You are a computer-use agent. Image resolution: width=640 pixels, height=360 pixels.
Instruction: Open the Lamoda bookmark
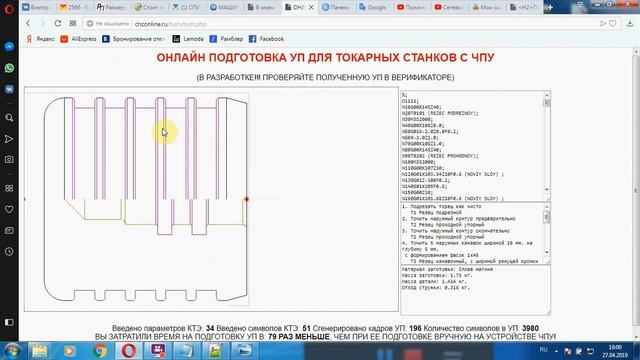(188, 39)
